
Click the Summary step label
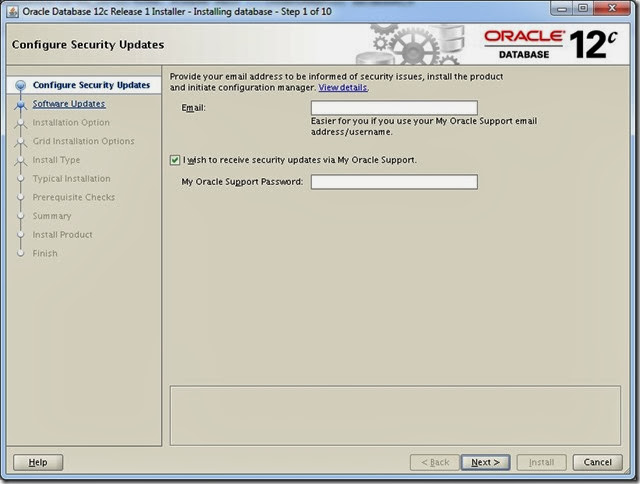52,216
